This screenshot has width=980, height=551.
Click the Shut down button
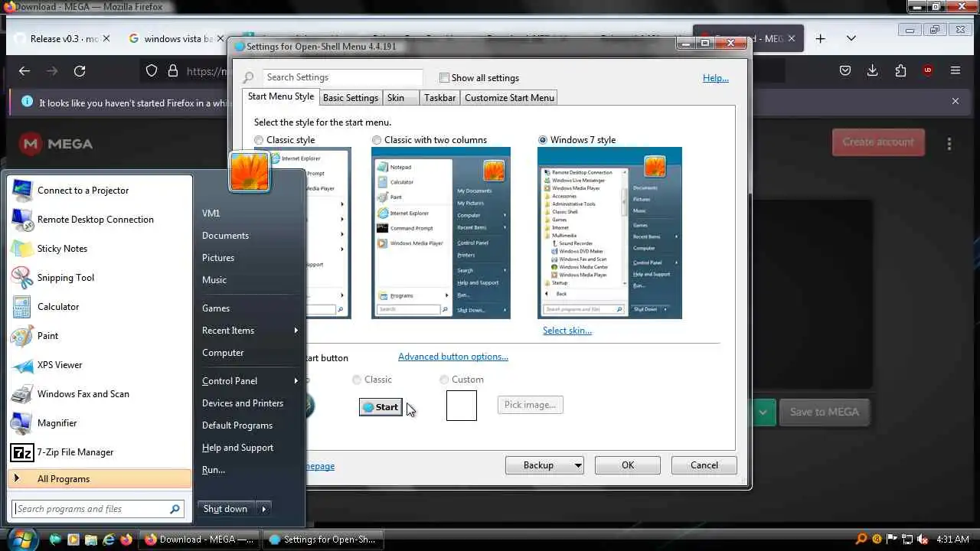226,509
